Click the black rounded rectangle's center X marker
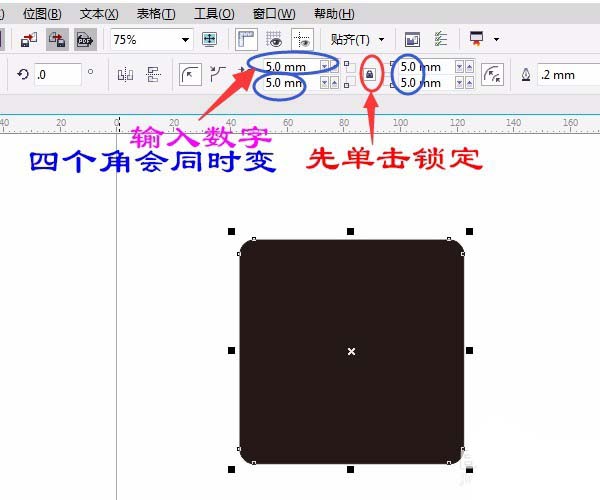600x500 pixels. pos(351,351)
